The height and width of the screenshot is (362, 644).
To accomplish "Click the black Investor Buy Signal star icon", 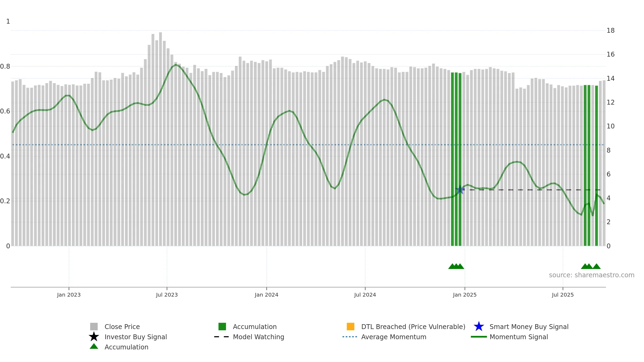I will pos(94,337).
